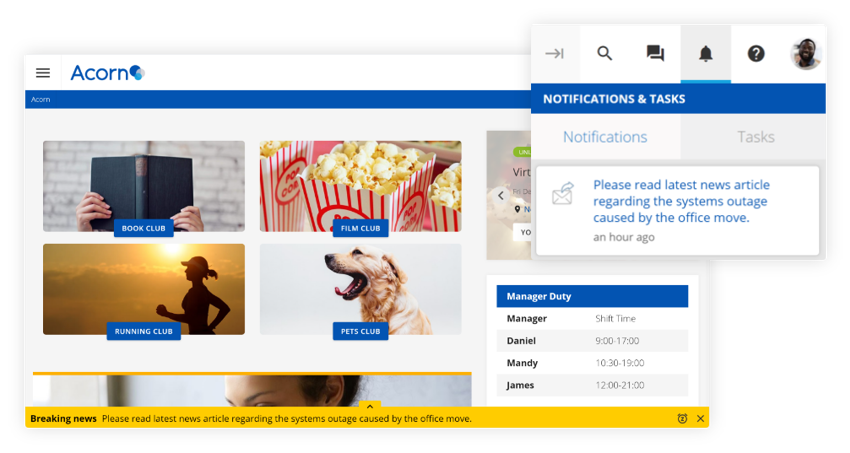The image size is (850, 453).
Task: Dismiss the breaking news banner
Action: tap(700, 419)
